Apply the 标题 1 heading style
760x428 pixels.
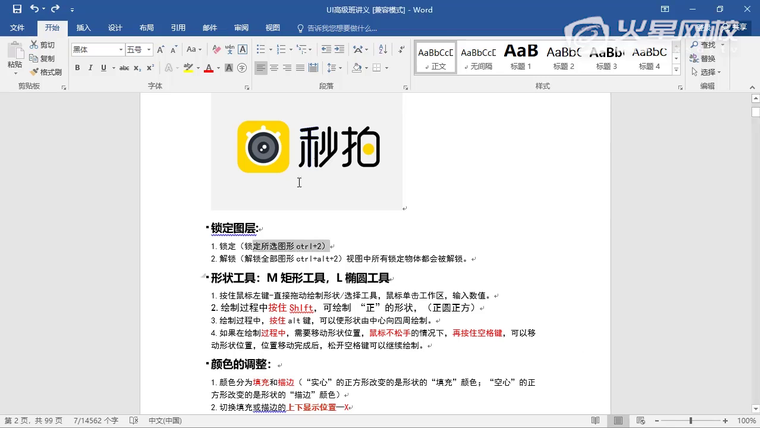(521, 56)
